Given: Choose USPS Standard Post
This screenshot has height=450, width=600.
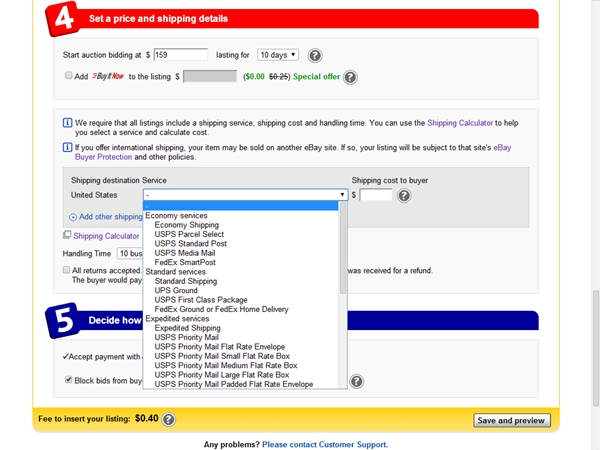Looking at the screenshot, I should pos(191,244).
